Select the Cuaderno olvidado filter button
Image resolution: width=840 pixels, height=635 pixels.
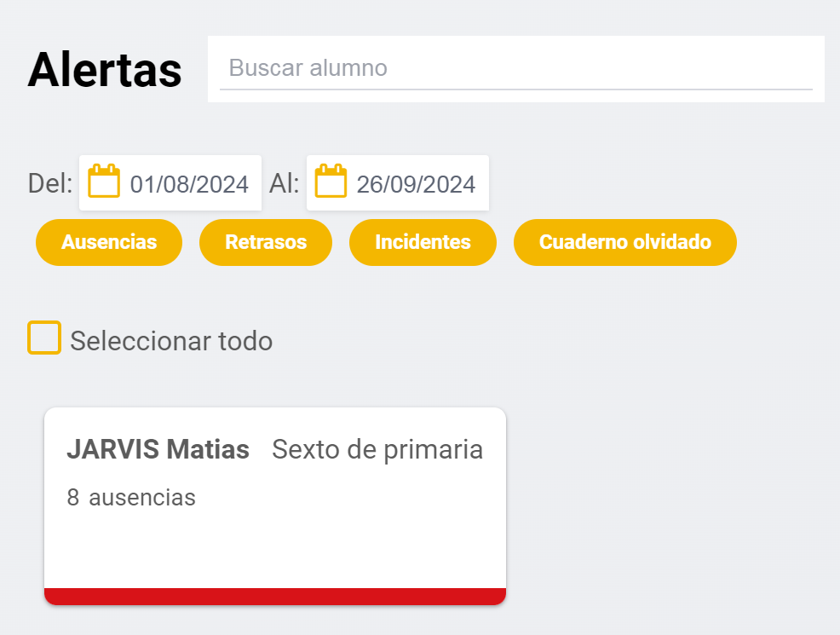(x=624, y=242)
